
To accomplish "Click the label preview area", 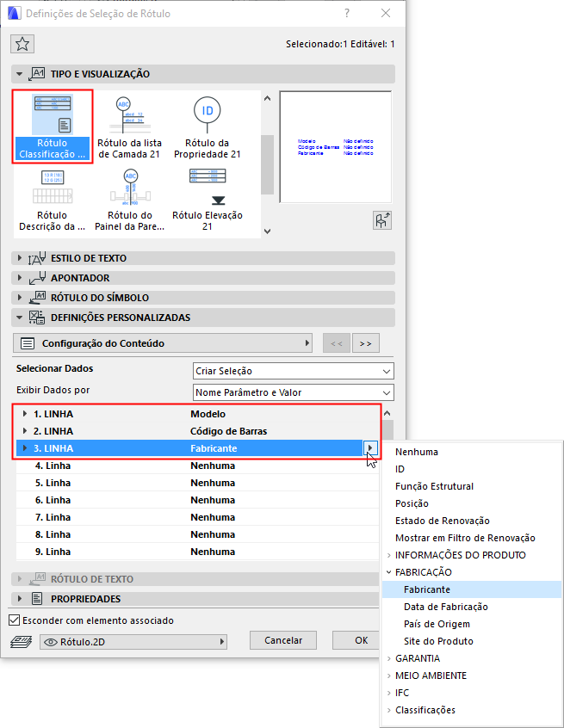I will [x=336, y=146].
